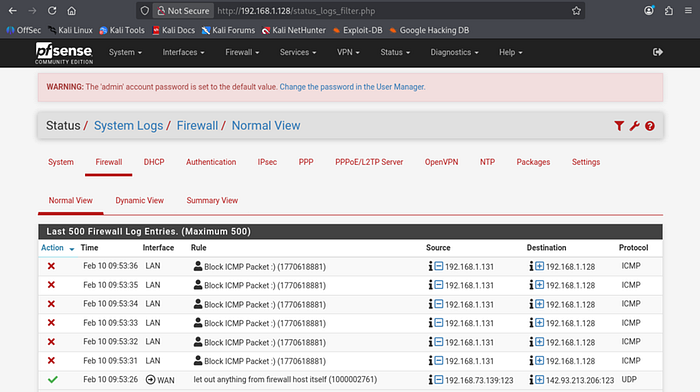700x392 pixels.
Task: Pass destination 192.168.1.128 in 09:53:32 row
Action: [540, 342]
